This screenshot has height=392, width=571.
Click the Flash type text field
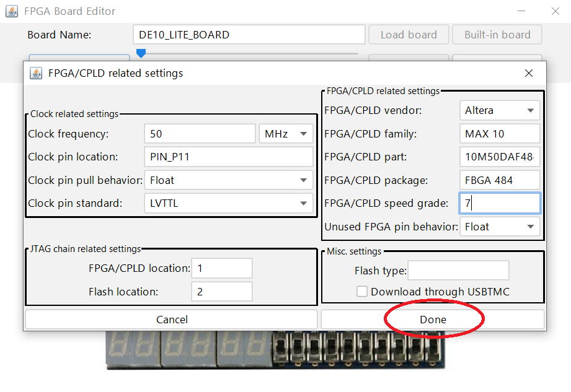458,271
